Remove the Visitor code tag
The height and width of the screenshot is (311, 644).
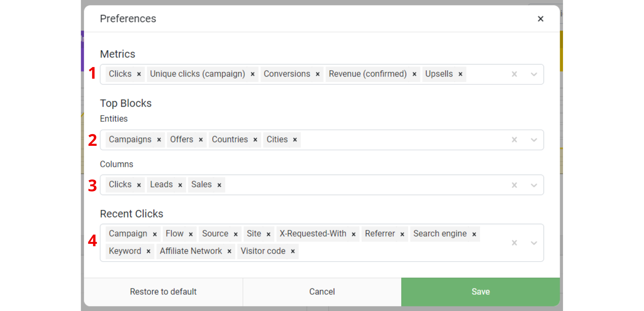(293, 251)
